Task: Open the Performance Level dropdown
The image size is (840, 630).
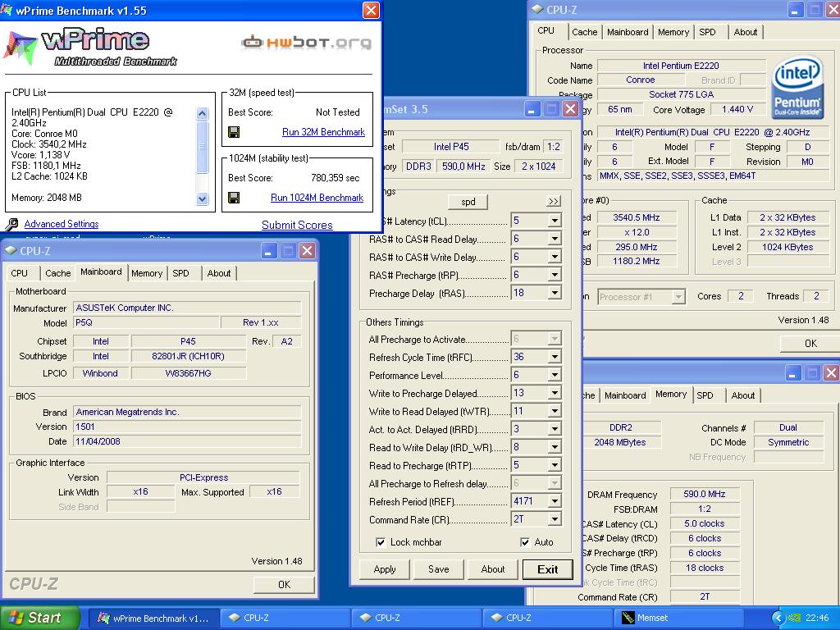Action: pos(555,375)
